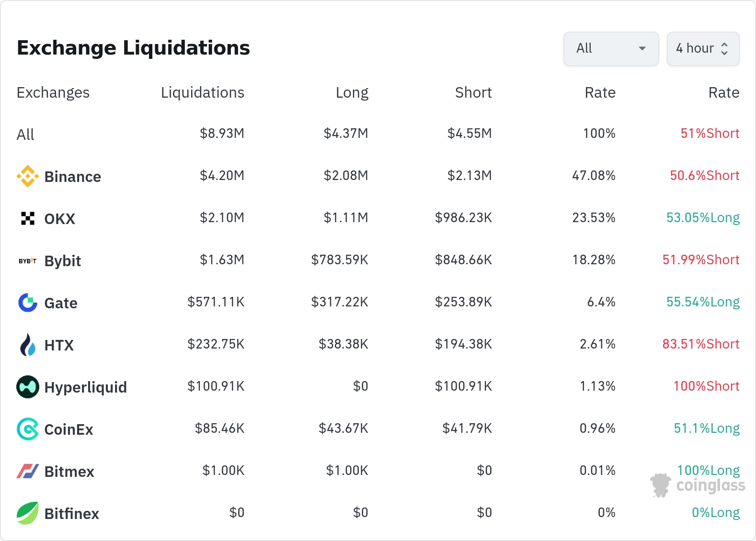Click the Exchanges column header
Image resolution: width=756 pixels, height=541 pixels.
pos(53,92)
